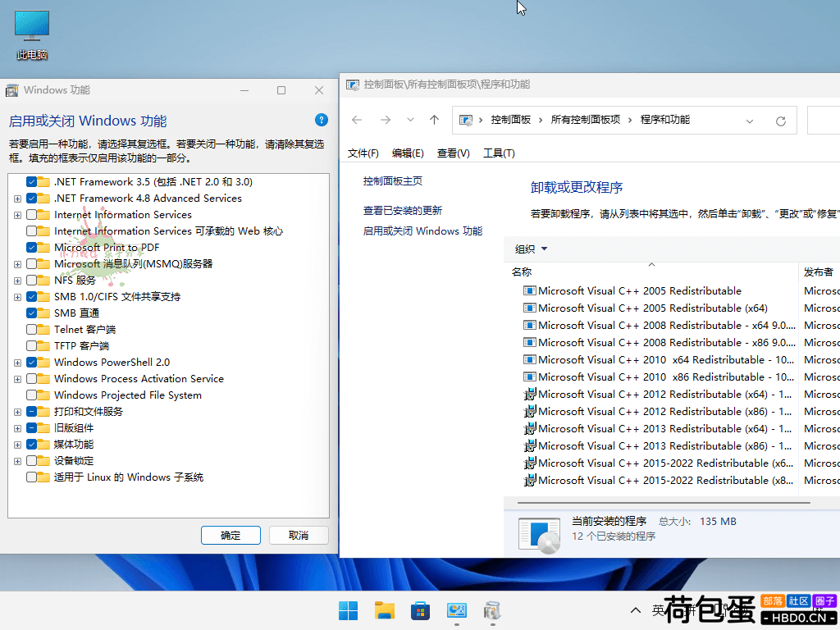Click the control panel icon in address bar

point(466,120)
